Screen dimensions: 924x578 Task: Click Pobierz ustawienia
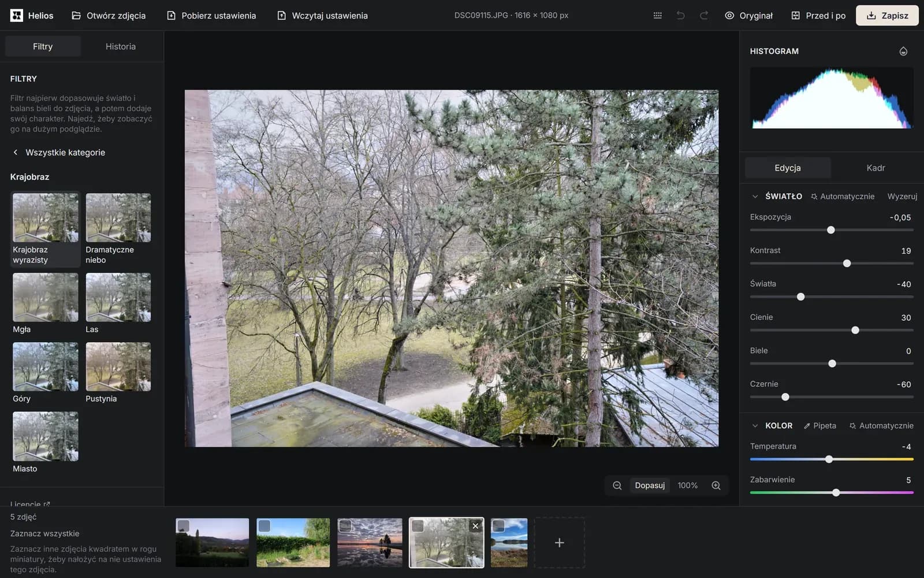[x=211, y=16]
